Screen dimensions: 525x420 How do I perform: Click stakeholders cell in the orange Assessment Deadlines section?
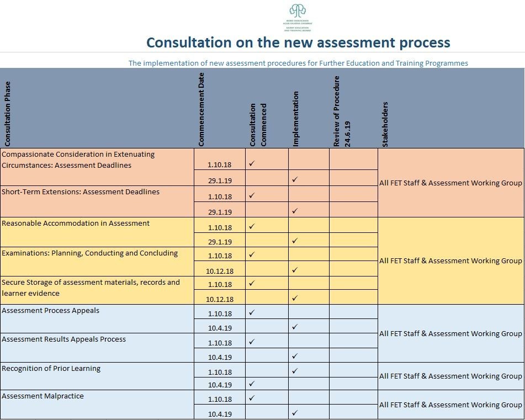click(451, 183)
